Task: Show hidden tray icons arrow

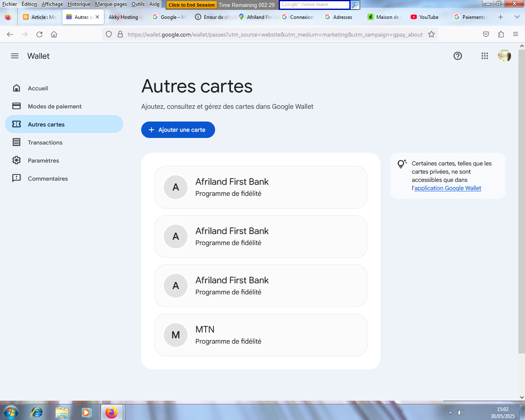Action: (450, 413)
